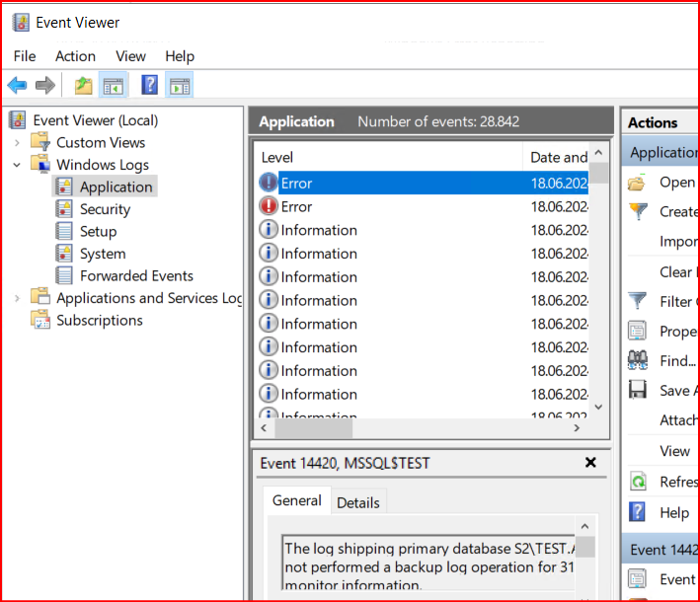Click the Subscriptions icon in tree
This screenshot has width=700, height=602.
click(40, 320)
